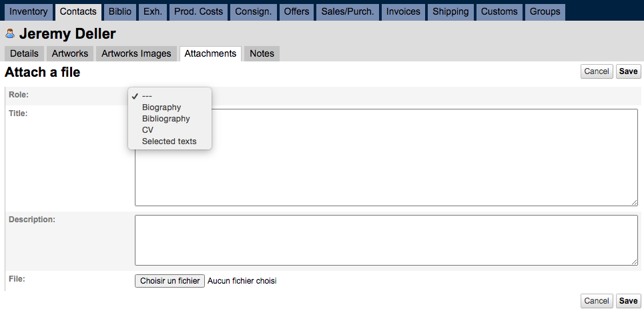Open the Inventory tab
644x315 pixels.
click(x=29, y=11)
